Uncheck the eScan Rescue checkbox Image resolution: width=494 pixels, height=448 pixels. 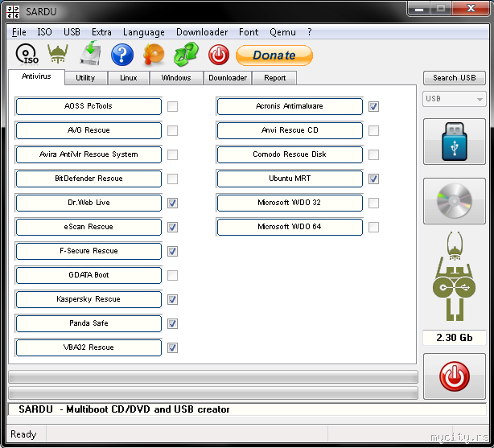[172, 227]
